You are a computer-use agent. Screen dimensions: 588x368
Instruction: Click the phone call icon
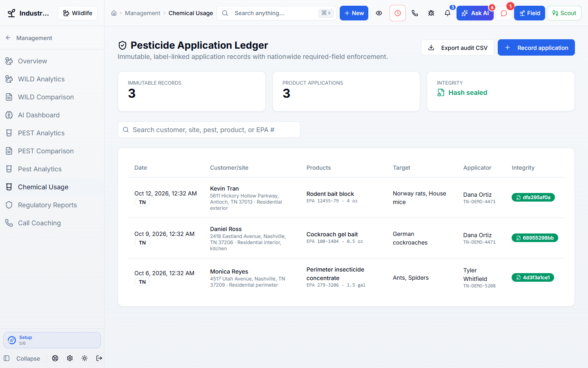tap(415, 13)
